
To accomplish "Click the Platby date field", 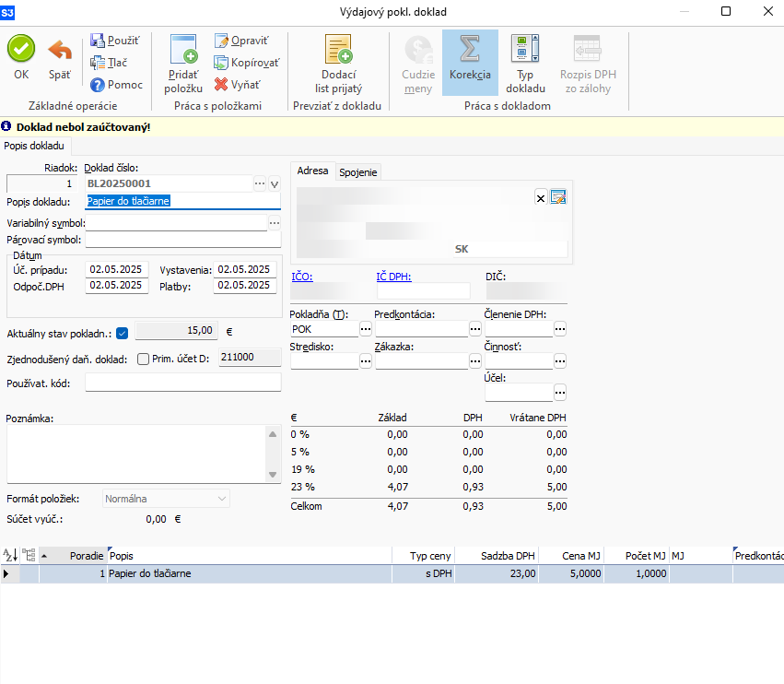I will coord(244,286).
